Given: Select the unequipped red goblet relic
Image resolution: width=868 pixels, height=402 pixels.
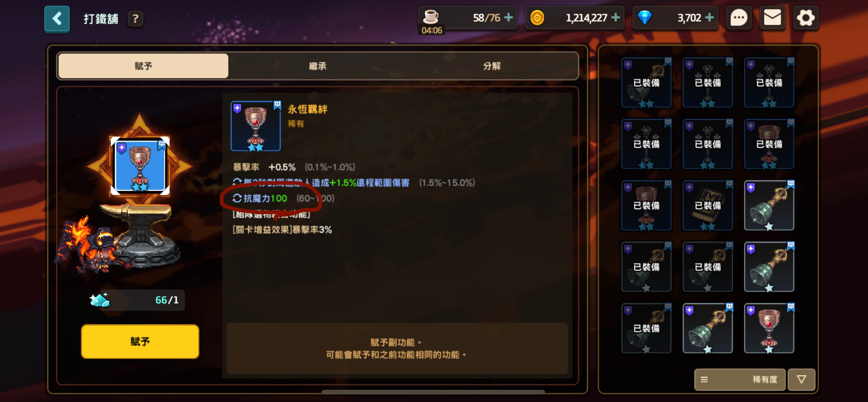Looking at the screenshot, I should coord(769,328).
